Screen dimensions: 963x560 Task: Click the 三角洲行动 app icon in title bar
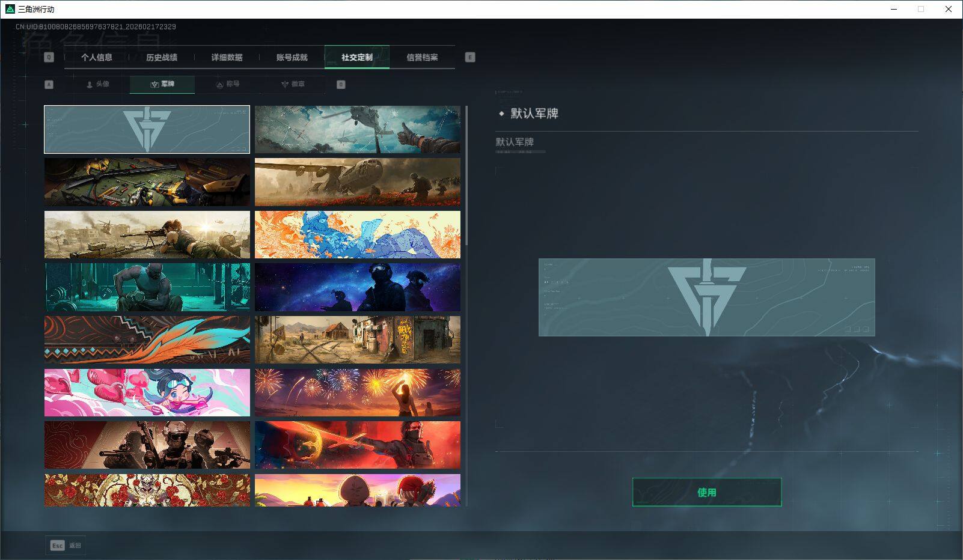point(10,9)
